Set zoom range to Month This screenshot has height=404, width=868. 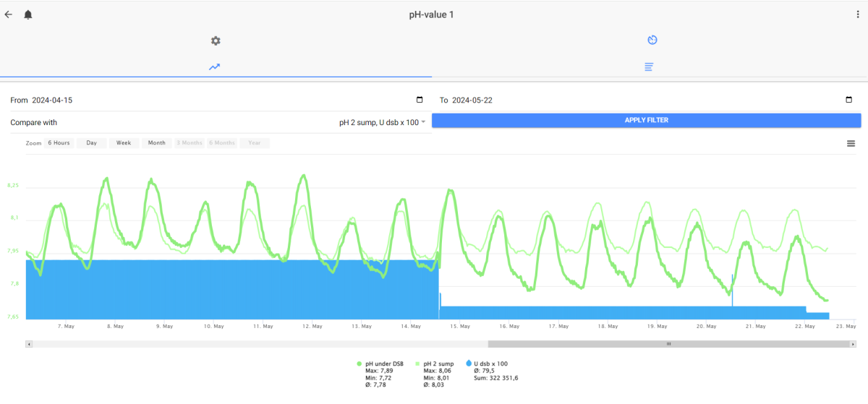pos(157,143)
